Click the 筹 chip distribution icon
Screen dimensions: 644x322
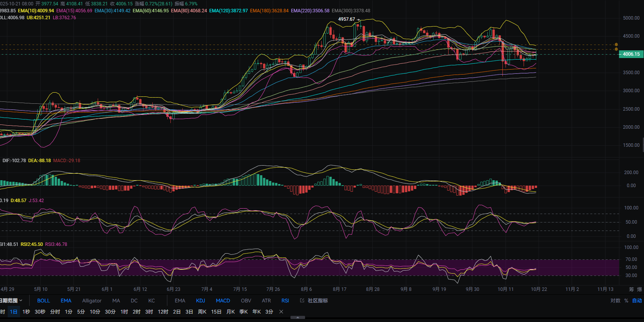point(631,289)
